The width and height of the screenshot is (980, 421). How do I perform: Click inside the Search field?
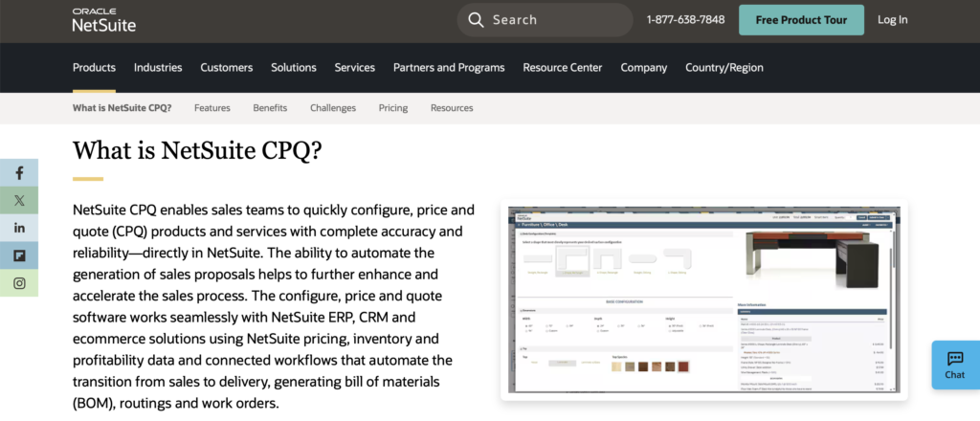[545, 20]
